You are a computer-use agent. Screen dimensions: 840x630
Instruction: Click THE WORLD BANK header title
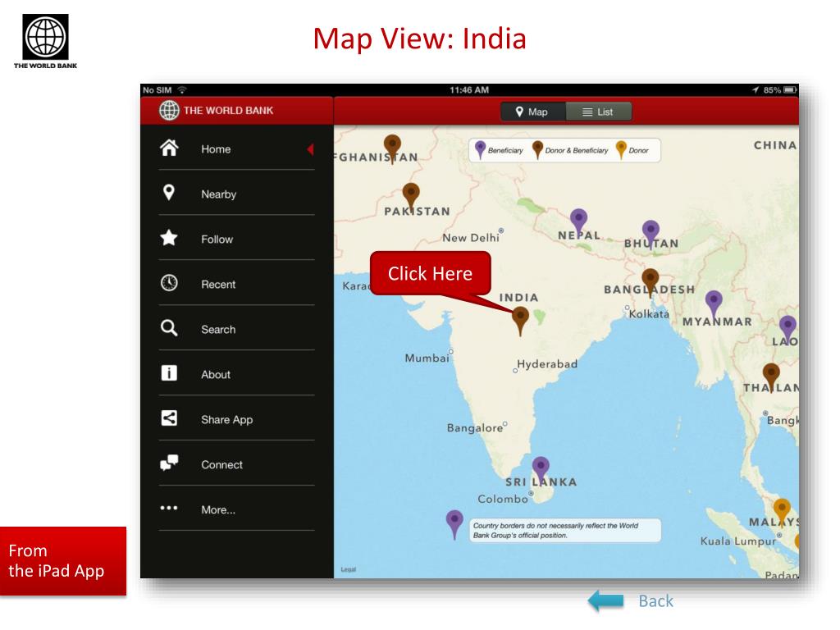point(228,111)
